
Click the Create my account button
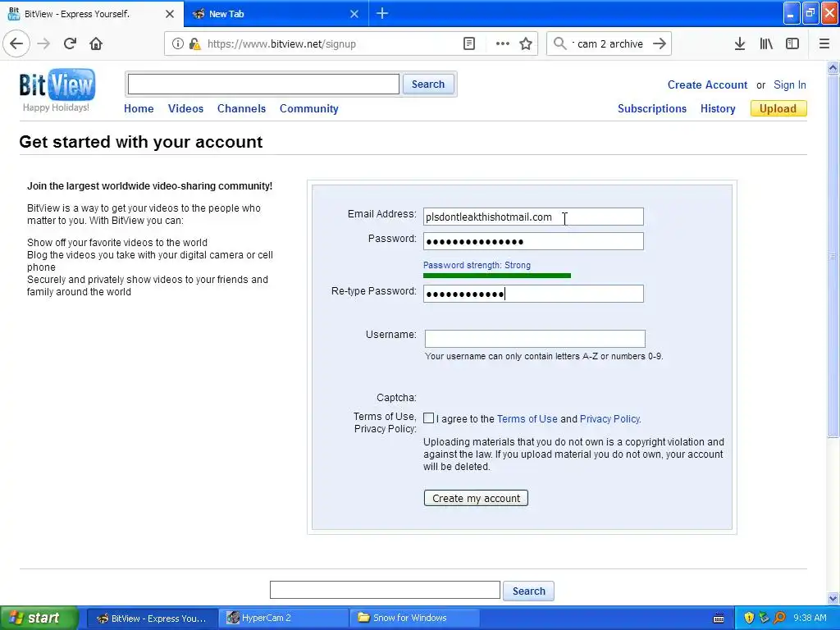[x=476, y=498]
